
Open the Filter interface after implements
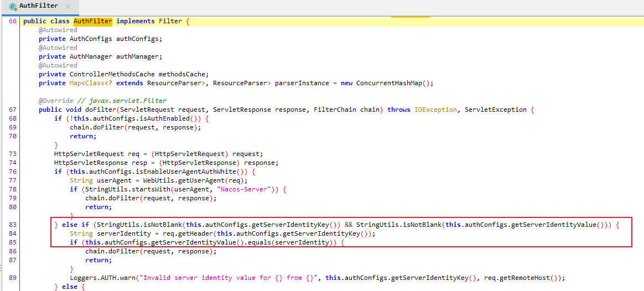coord(170,21)
